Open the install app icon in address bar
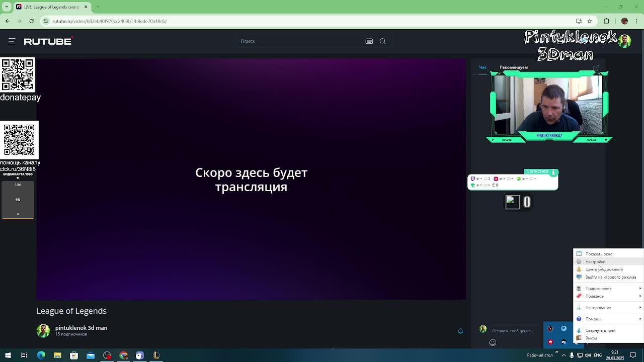Viewport: 644px width, 362px height. [579, 21]
